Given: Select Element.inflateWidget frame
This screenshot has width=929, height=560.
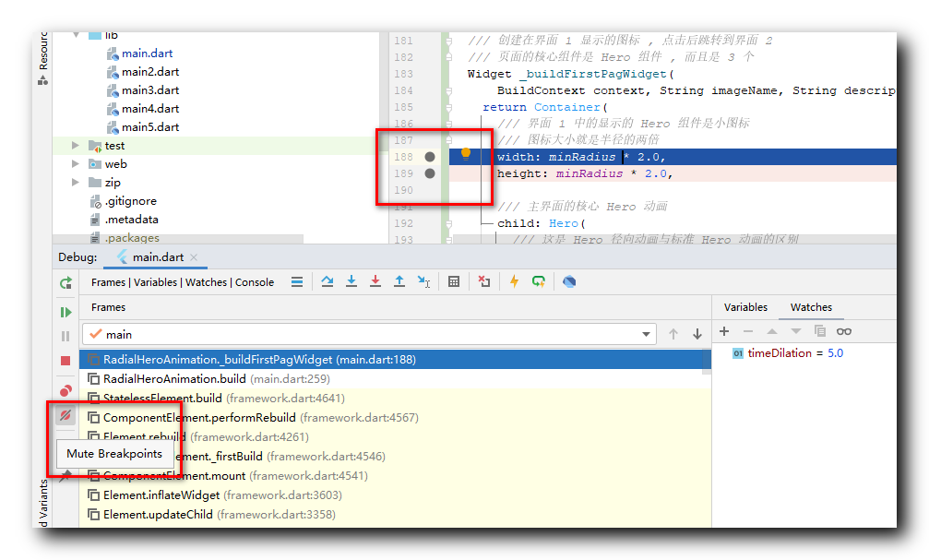Looking at the screenshot, I should 395,494.
